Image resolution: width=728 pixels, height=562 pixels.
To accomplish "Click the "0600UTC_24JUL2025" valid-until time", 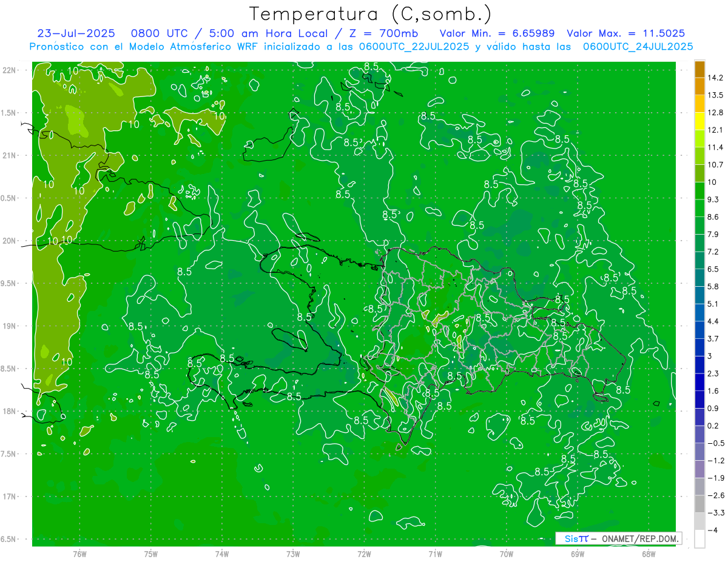I will click(638, 47).
